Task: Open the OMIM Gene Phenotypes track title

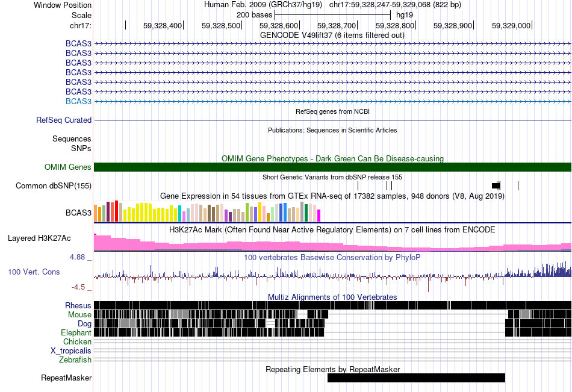Action: click(332, 159)
